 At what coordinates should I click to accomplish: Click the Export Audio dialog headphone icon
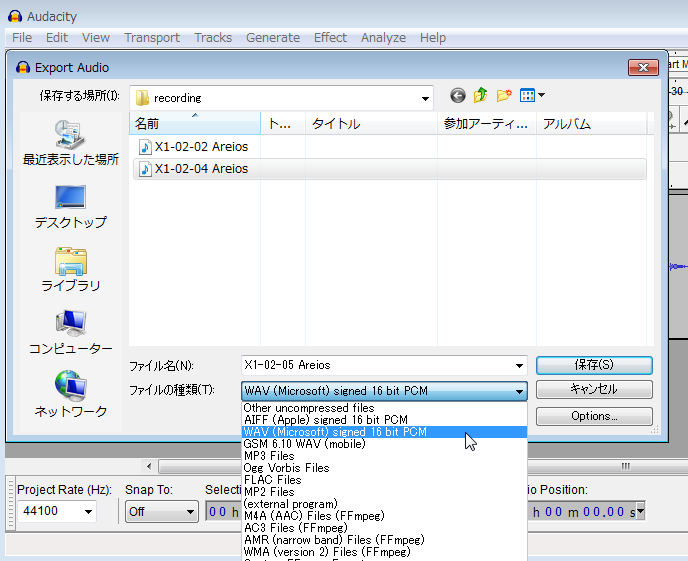pyautogui.click(x=23, y=68)
